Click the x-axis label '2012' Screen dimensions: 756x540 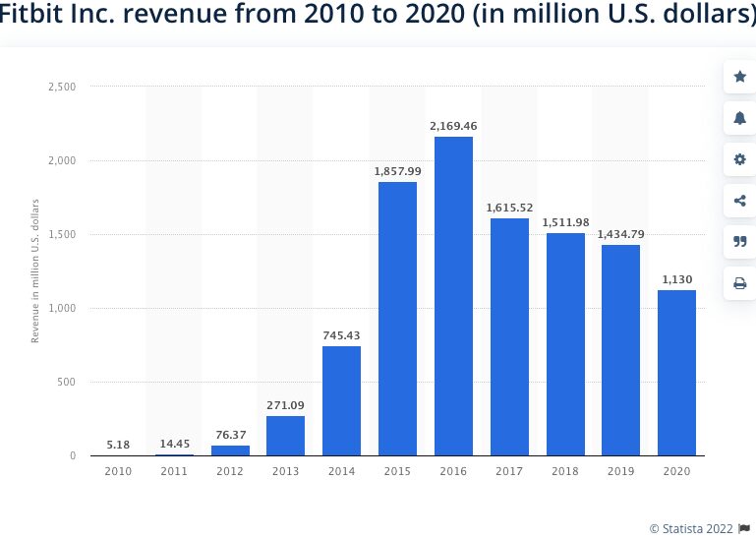[x=230, y=471]
